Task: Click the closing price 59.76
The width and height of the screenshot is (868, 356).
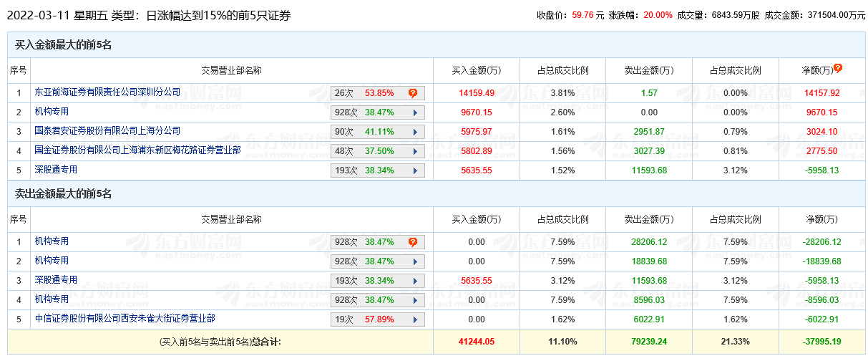Action: click(583, 14)
